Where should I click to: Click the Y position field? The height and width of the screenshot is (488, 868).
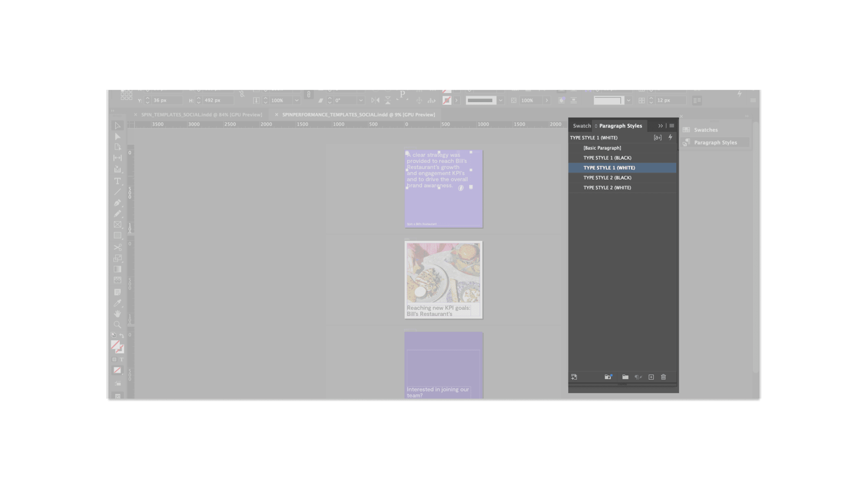pyautogui.click(x=167, y=101)
